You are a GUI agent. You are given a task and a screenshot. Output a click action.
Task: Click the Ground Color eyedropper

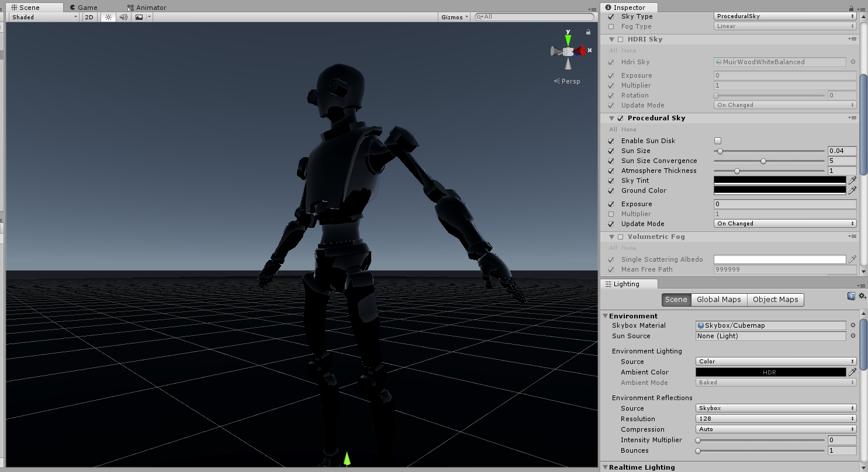(853, 190)
